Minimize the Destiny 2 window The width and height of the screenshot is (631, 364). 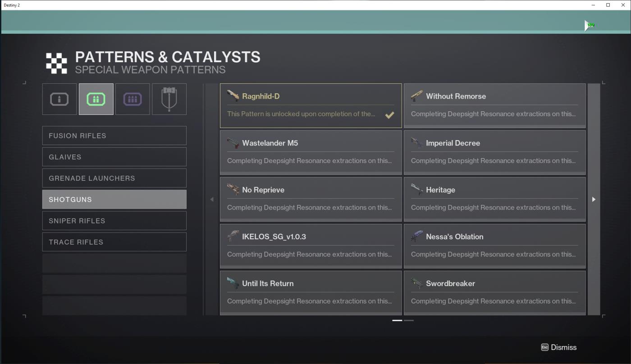594,5
